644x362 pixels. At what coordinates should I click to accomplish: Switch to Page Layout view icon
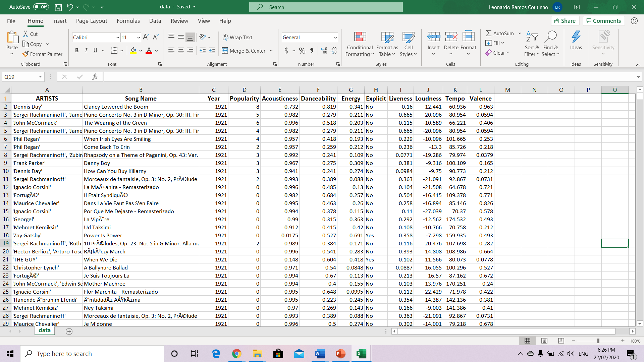coord(544,341)
